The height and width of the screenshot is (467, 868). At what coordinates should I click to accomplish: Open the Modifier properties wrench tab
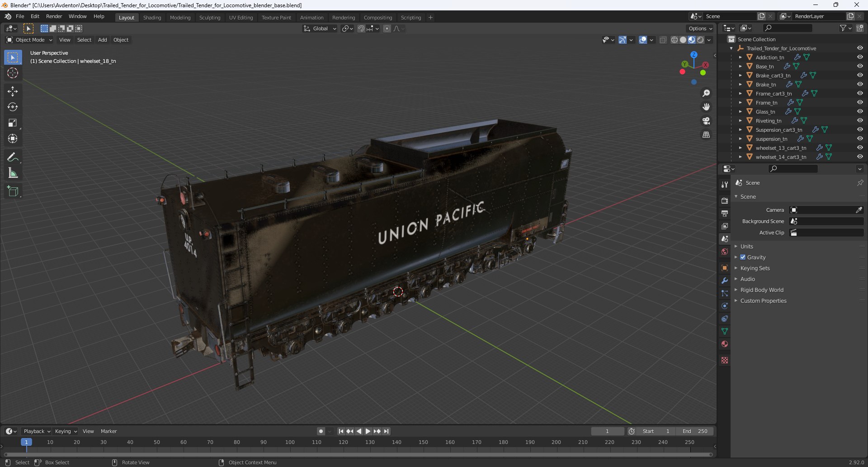725,281
